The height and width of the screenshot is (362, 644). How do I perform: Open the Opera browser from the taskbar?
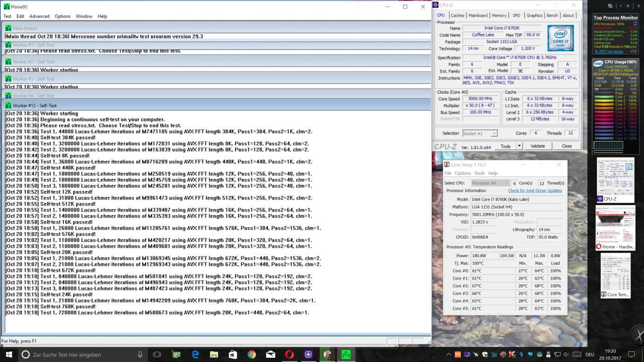coord(289,355)
